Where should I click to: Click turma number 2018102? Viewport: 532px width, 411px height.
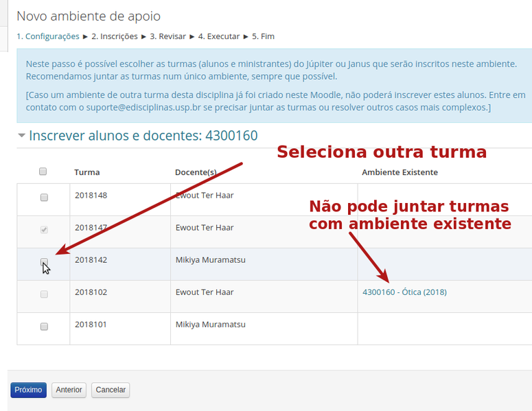click(91, 292)
